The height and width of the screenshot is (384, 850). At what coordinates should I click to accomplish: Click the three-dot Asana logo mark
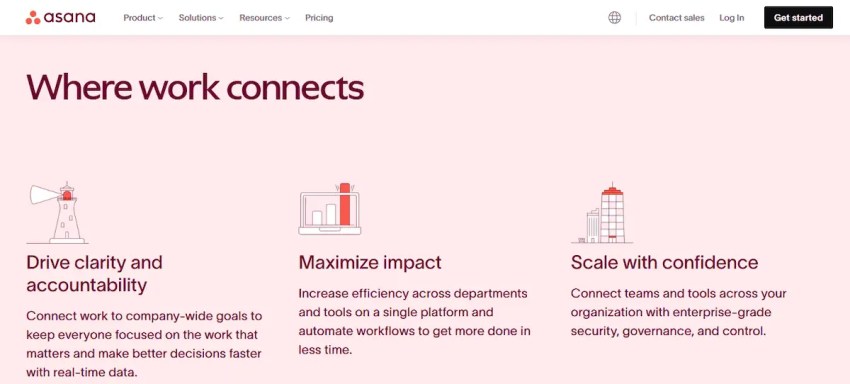[x=33, y=17]
